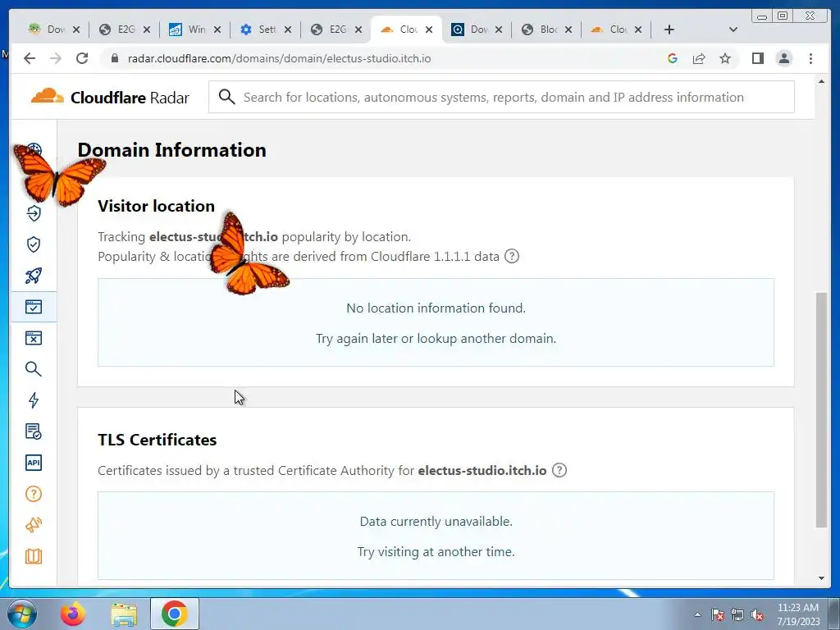The height and width of the screenshot is (630, 840).
Task: Click the share page icon
Action: pos(699,58)
